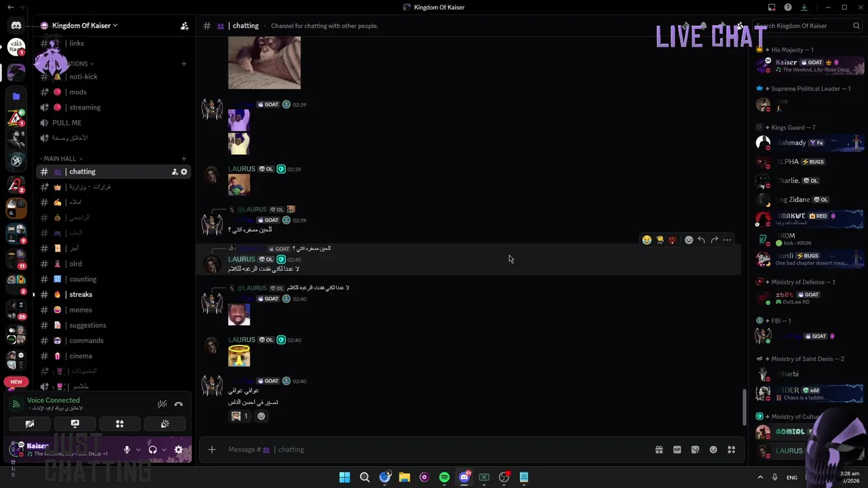Open Kingdom Of Kaiser server dropdown

tap(85, 26)
